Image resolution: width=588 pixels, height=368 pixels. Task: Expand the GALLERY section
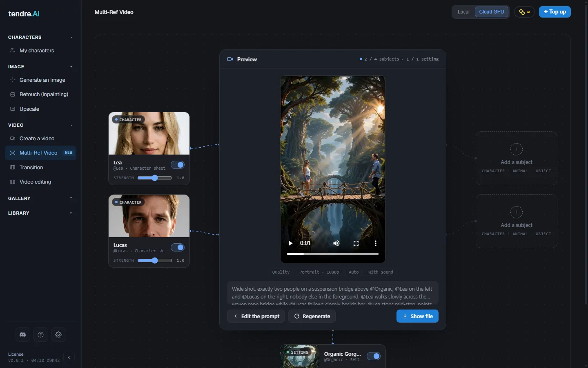click(x=40, y=198)
